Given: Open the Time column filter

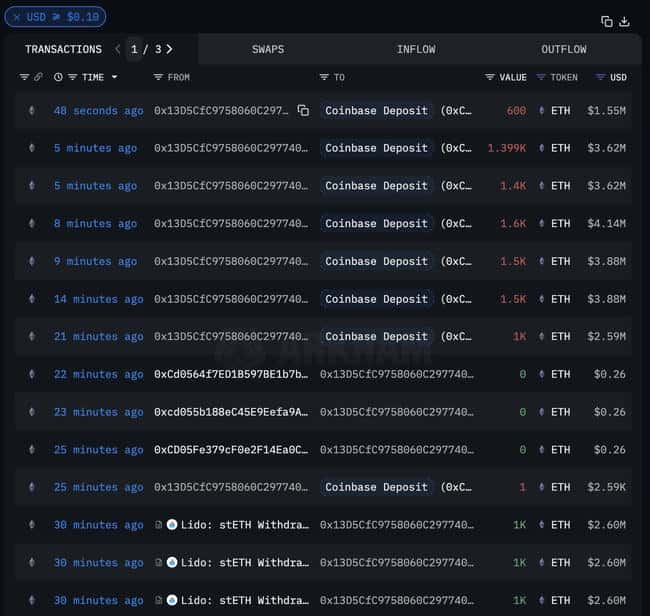Looking at the screenshot, I should pos(73,77).
